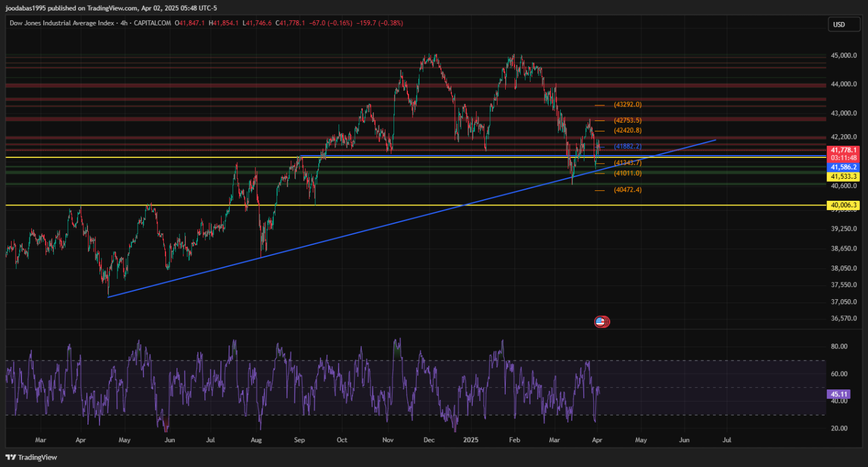Select the orange level label (42420.8)
Image resolution: width=868 pixels, height=467 pixels.
[628, 130]
